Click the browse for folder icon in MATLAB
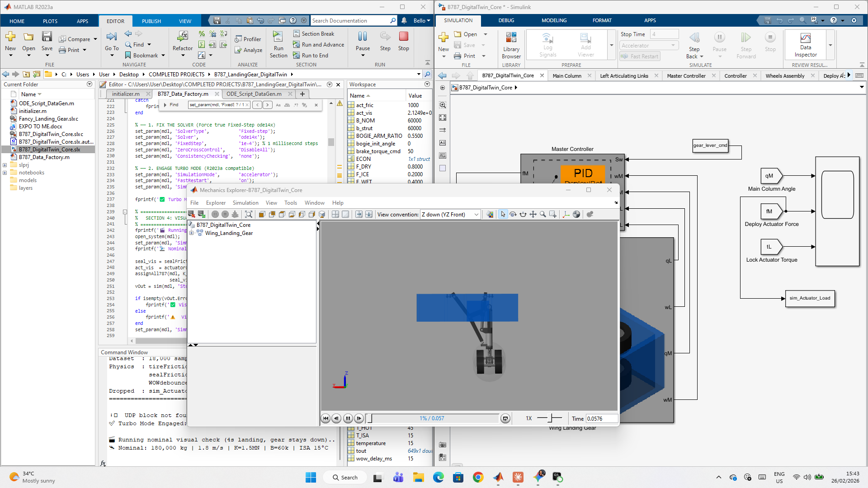This screenshot has height=488, width=868. (37, 75)
